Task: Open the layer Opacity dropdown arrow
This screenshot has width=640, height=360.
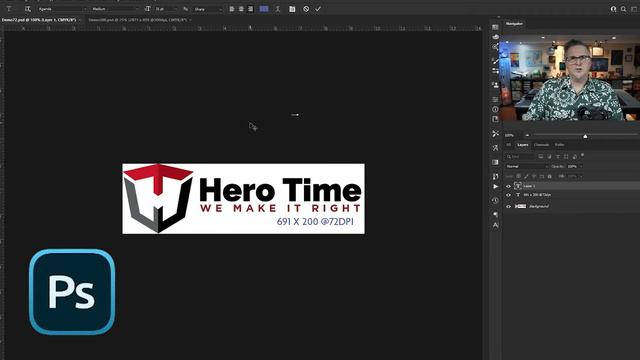Action: coord(581,167)
